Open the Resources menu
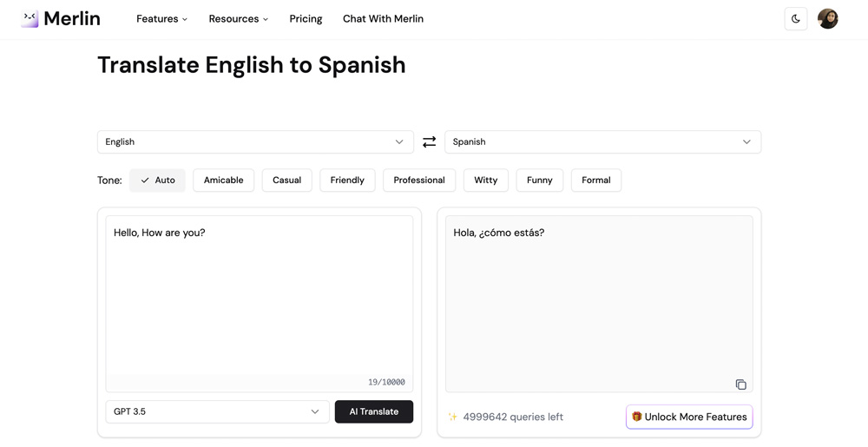 pyautogui.click(x=238, y=19)
